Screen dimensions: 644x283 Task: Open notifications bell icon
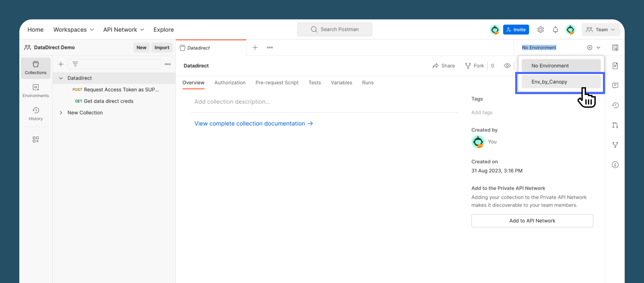click(555, 30)
